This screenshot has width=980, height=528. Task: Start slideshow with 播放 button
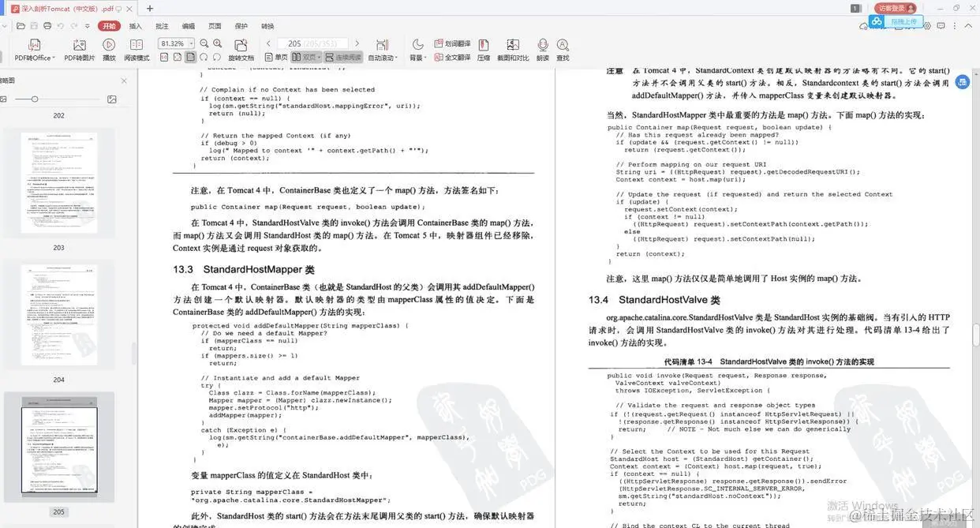pyautogui.click(x=109, y=50)
